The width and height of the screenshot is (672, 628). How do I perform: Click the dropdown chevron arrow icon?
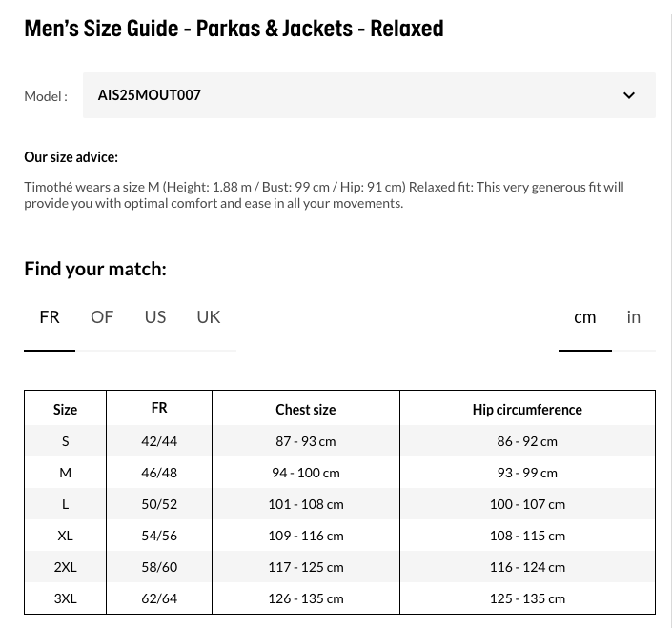629,95
